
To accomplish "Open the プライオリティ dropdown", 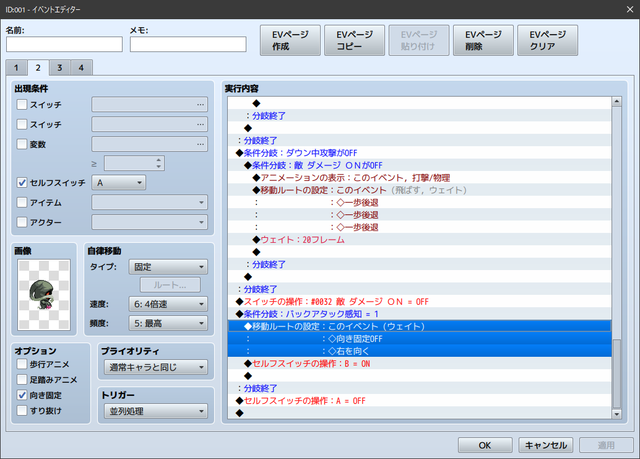I will [x=156, y=367].
